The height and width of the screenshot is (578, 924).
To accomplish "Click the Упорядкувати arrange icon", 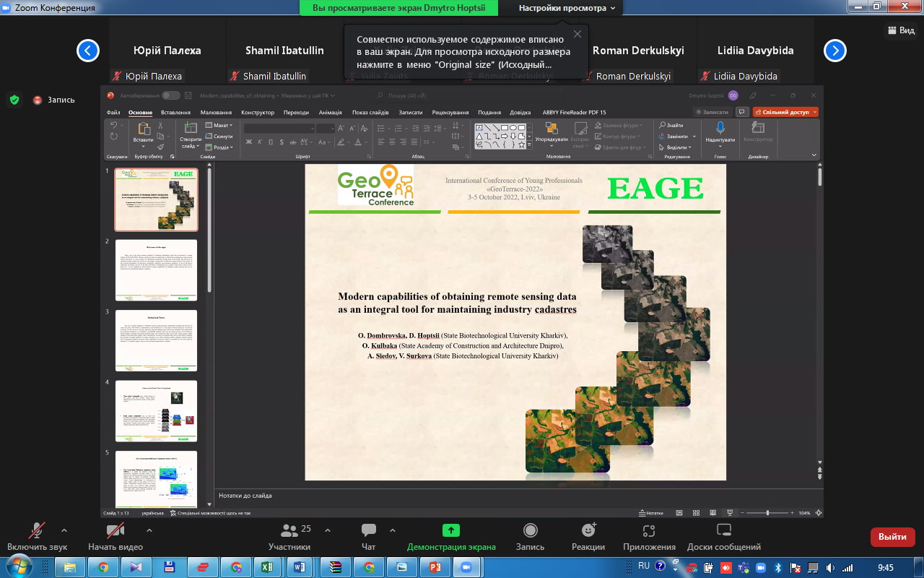I will [552, 129].
